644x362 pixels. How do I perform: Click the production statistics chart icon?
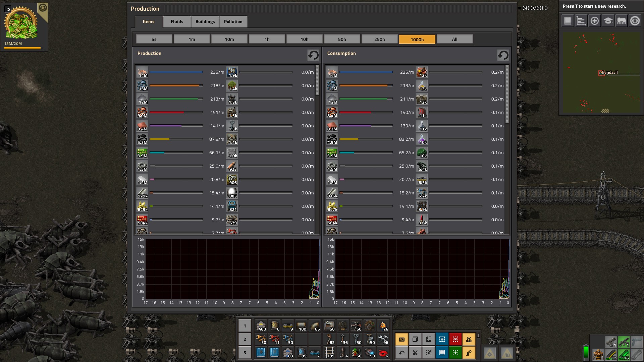581,21
